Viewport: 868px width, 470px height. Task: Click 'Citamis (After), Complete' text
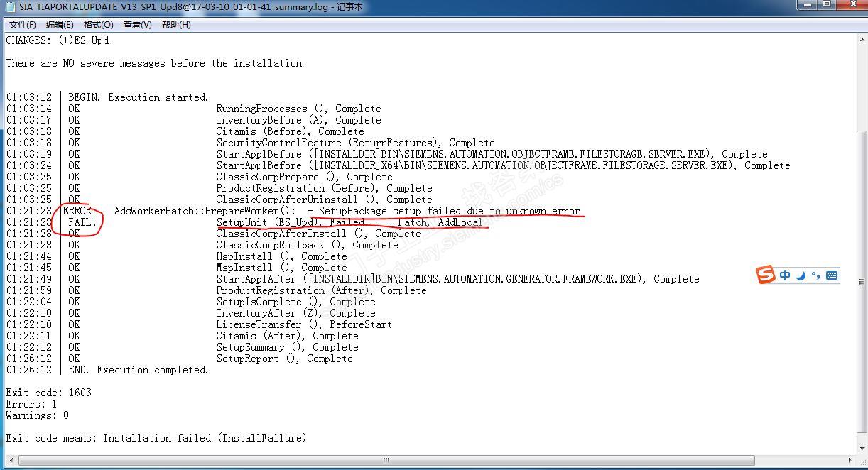(x=287, y=336)
